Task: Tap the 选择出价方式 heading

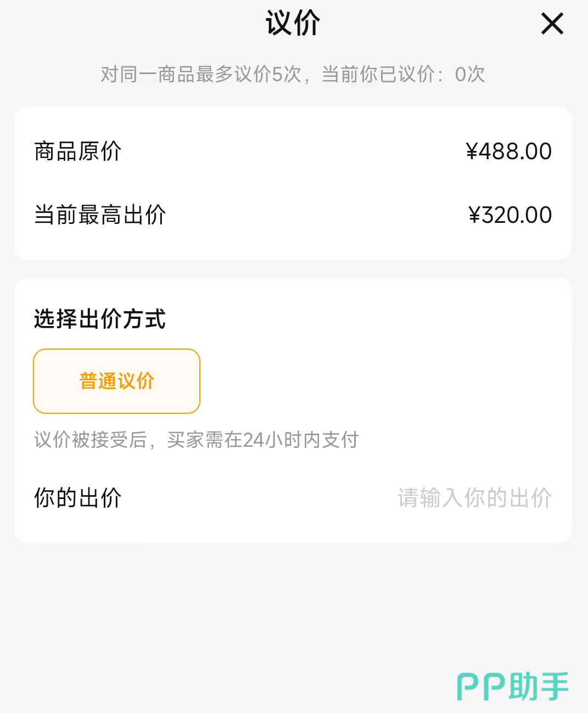Action: point(100,319)
